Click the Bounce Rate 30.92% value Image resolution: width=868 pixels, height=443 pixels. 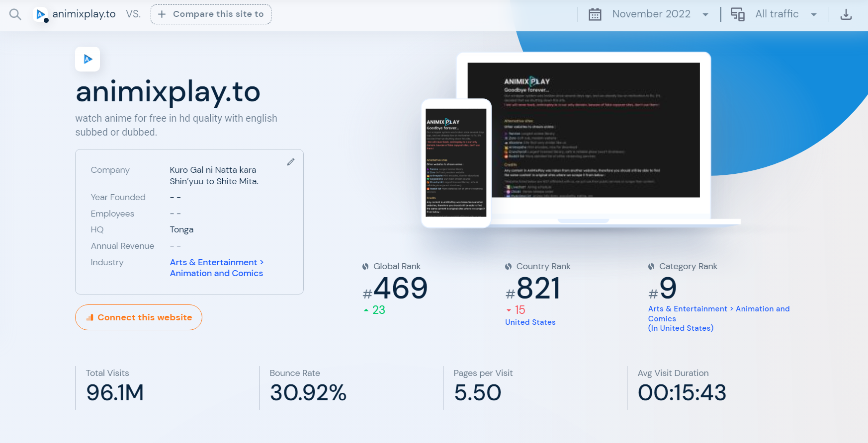308,393
